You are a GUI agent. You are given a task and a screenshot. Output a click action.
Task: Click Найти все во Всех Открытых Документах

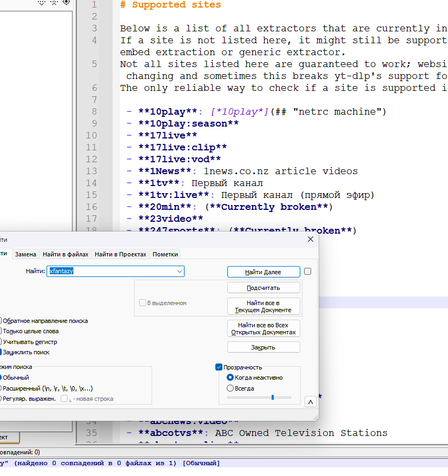(x=263, y=328)
